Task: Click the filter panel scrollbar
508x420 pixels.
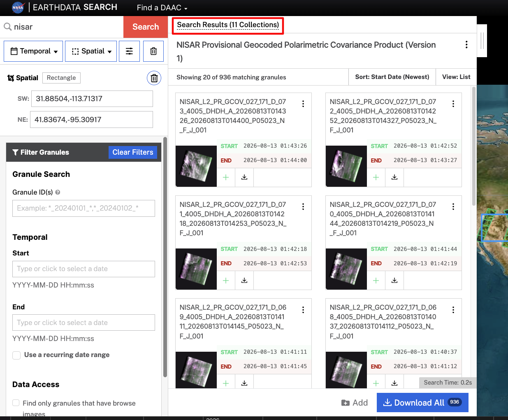Action: point(165,257)
